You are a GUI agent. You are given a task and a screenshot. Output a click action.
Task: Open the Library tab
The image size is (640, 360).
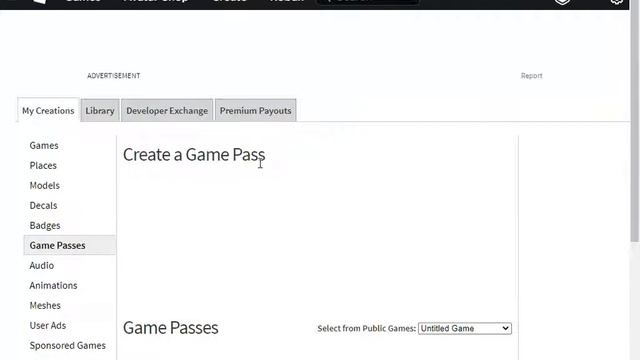tap(100, 110)
